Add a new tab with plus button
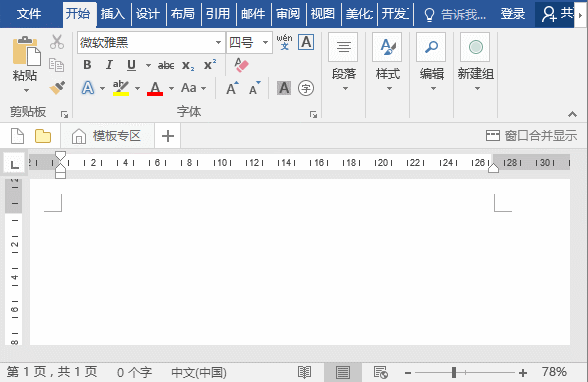This screenshot has width=588, height=382. pos(168,136)
